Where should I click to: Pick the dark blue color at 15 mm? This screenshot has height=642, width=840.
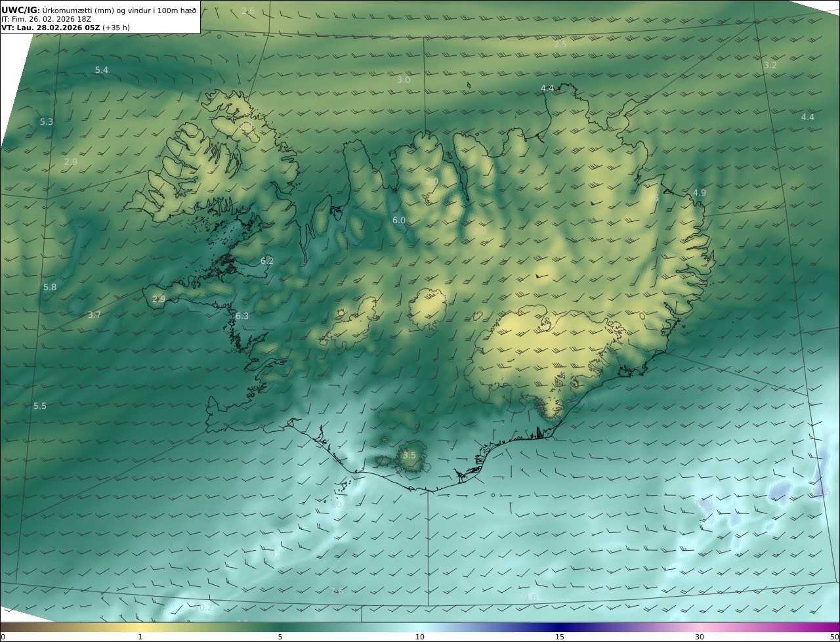560,628
